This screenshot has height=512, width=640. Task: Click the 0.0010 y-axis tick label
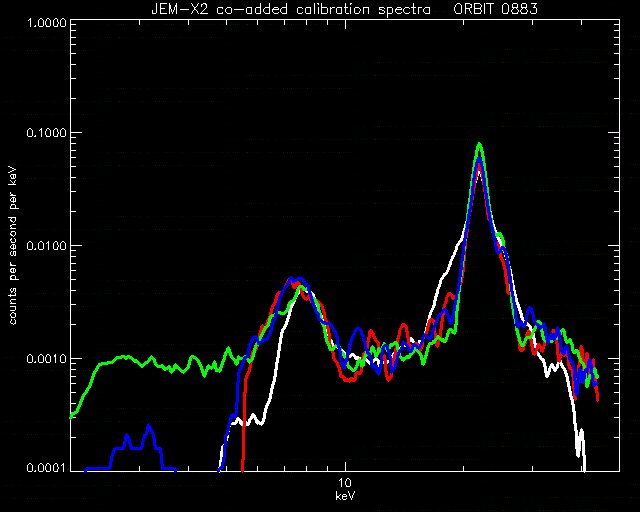(46, 358)
